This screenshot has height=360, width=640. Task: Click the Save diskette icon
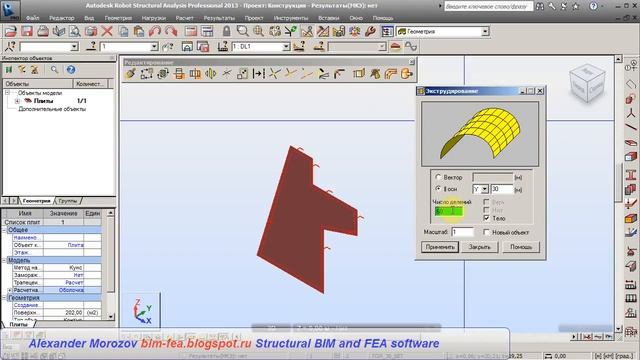[x=27, y=31]
